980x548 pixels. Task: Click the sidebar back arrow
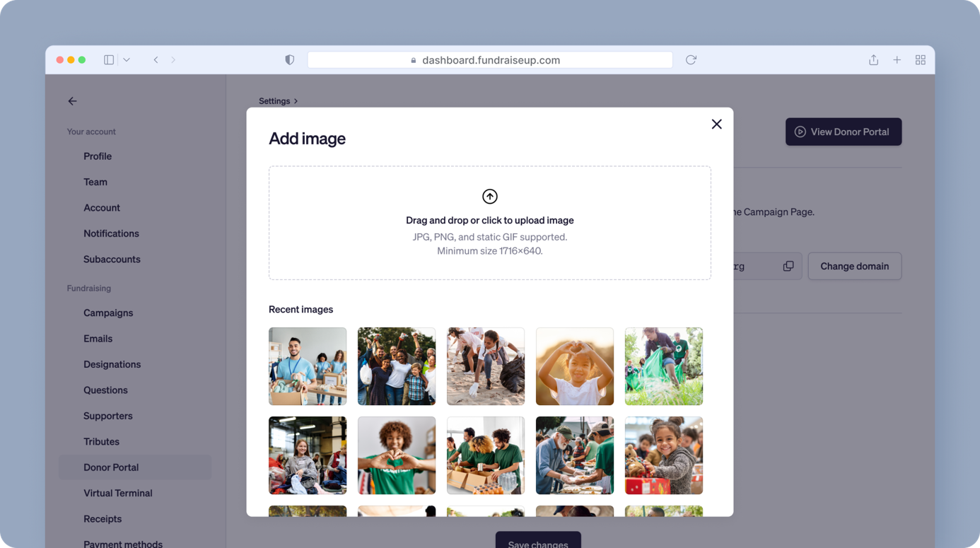point(72,101)
